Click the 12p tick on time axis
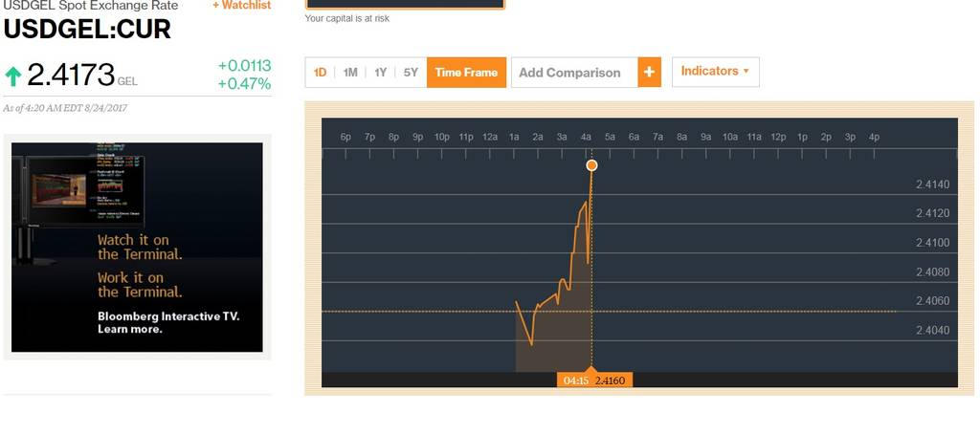The image size is (980, 434). click(x=778, y=137)
